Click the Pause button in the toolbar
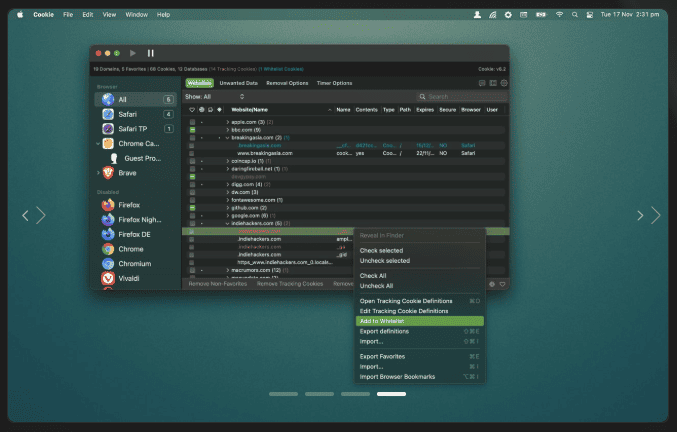Image resolution: width=677 pixels, height=432 pixels. [x=151, y=53]
